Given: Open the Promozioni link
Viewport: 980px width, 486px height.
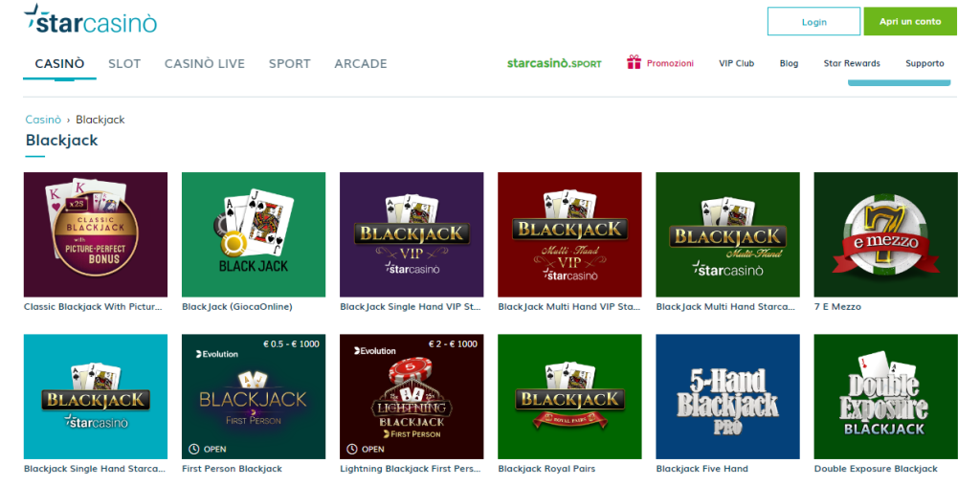Looking at the screenshot, I should pos(670,63).
